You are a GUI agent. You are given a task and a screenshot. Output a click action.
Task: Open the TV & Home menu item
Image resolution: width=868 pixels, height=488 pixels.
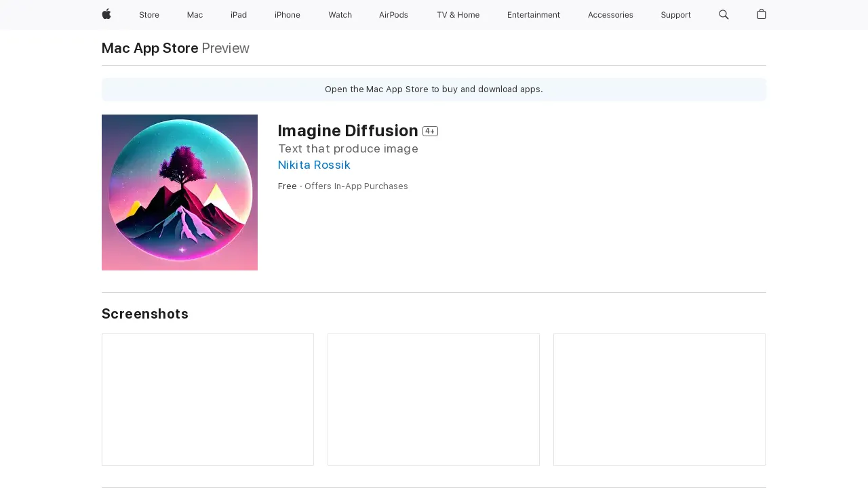[458, 15]
